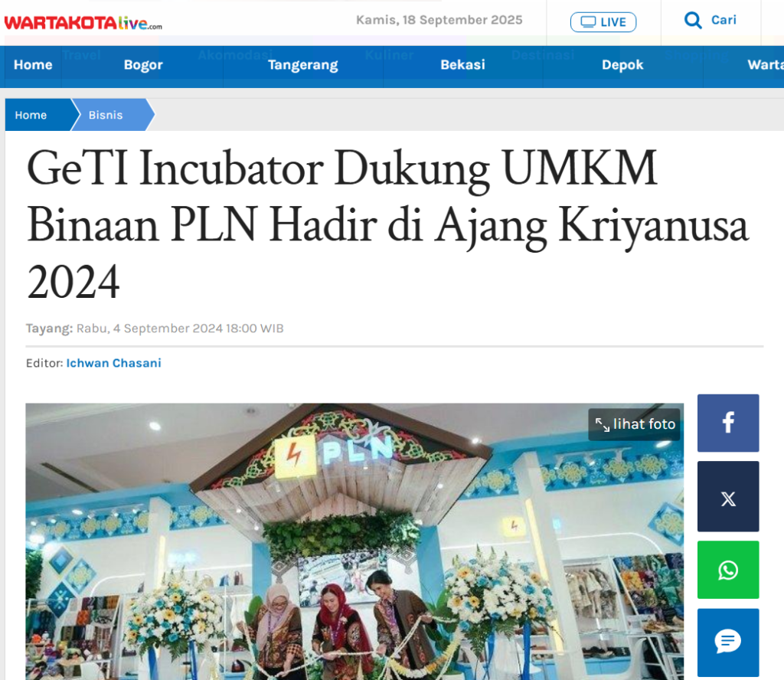This screenshot has height=680, width=784.
Task: Open the Tangerang section
Action: 303,65
